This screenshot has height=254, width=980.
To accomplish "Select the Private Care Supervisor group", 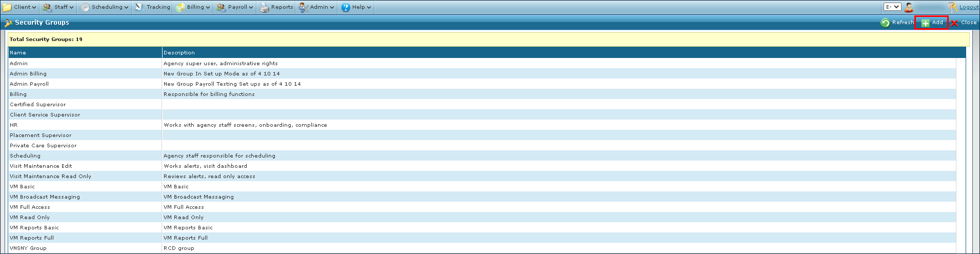I will (x=43, y=146).
